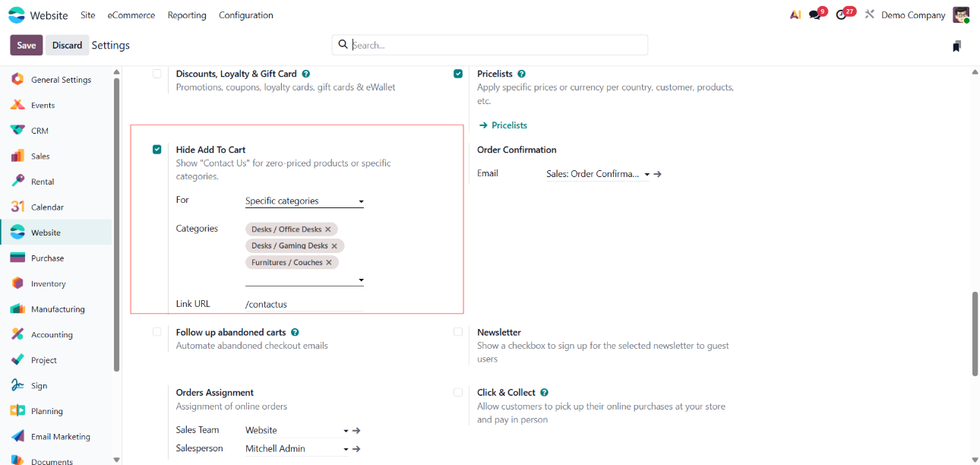Click the bookmark icon near search bar

tap(956, 46)
